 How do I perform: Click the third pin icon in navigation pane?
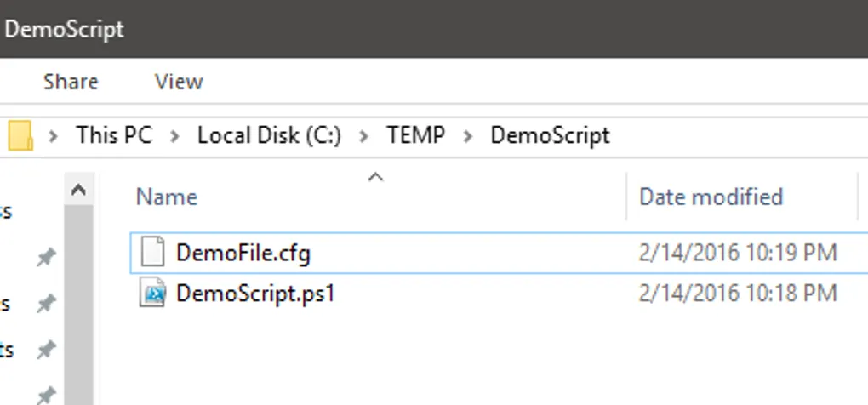(x=47, y=349)
